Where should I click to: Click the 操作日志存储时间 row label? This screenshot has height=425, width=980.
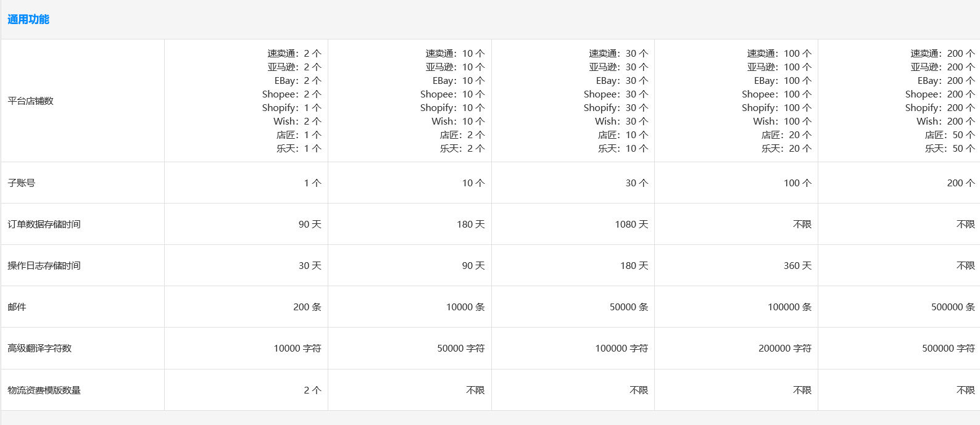(x=44, y=265)
